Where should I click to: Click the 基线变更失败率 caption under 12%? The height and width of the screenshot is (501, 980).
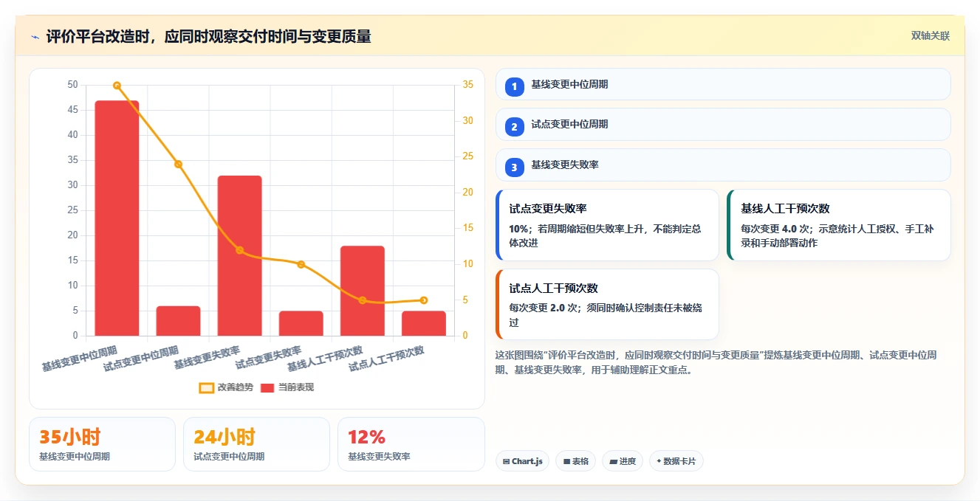(379, 457)
